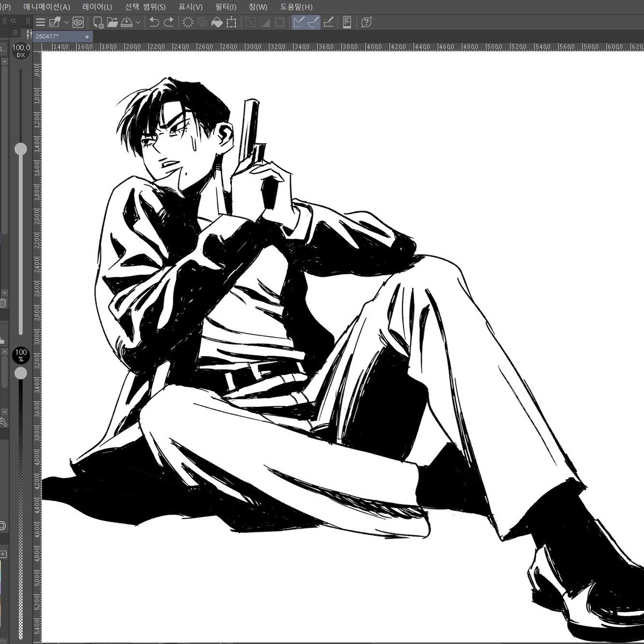The height and width of the screenshot is (644, 644).
Task: Click Show selection border icon
Action: tap(279, 23)
